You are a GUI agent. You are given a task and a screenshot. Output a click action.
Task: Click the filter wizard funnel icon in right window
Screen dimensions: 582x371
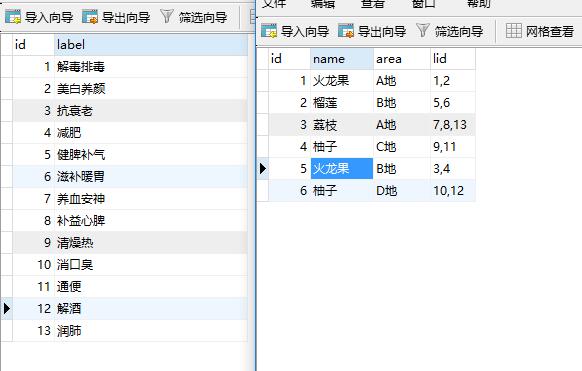pyautogui.click(x=423, y=30)
